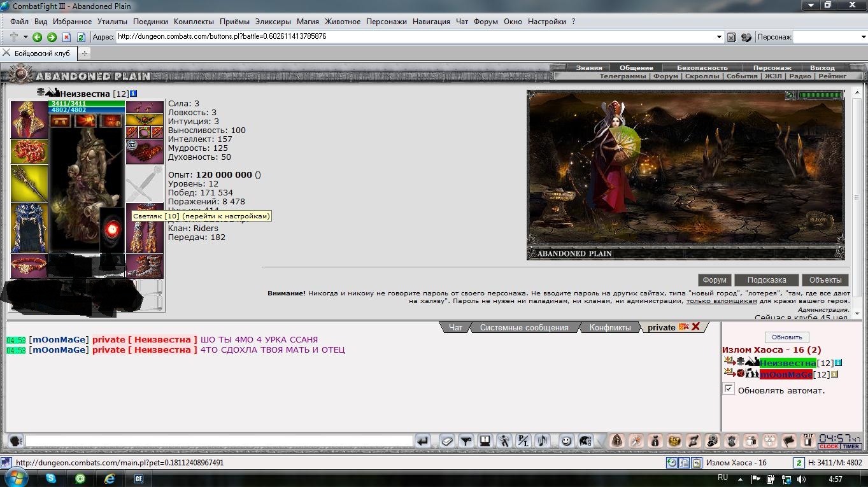This screenshot has width=868, height=487.
Task: Open the Магия menu
Action: (x=308, y=21)
